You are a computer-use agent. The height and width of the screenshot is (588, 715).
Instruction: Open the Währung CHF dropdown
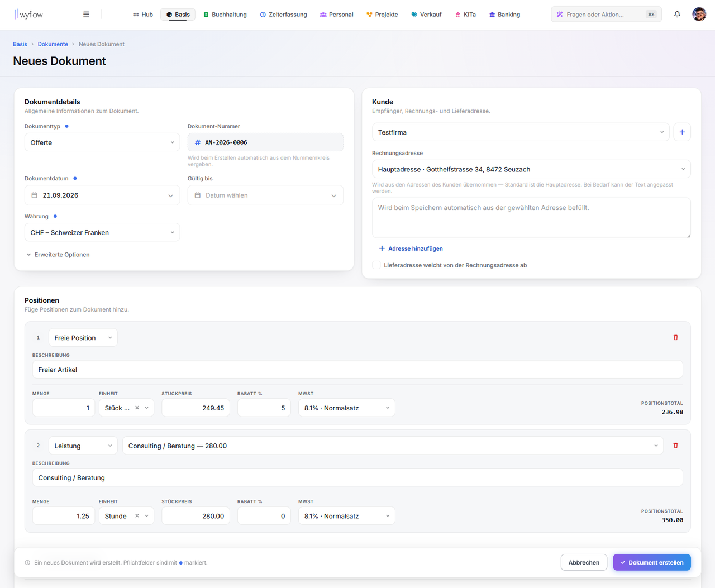pos(102,232)
